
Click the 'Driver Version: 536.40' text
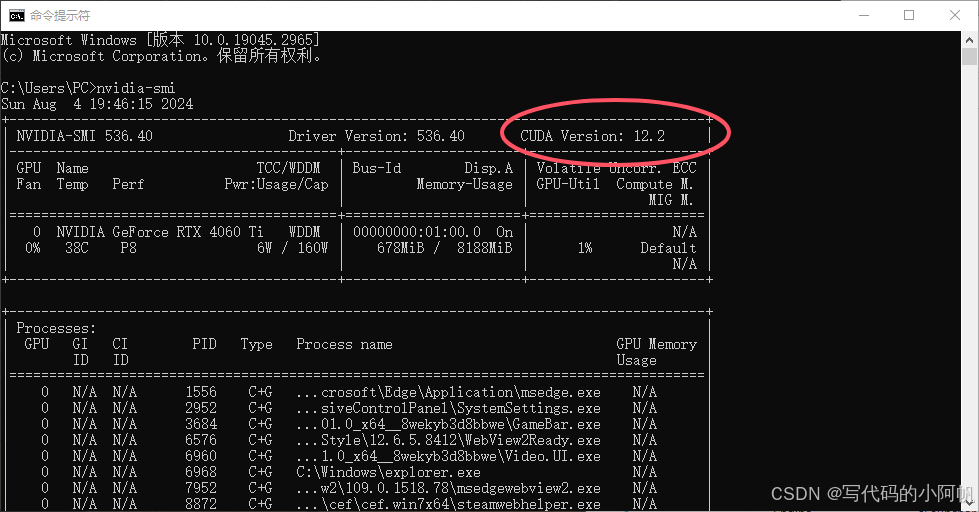376,136
